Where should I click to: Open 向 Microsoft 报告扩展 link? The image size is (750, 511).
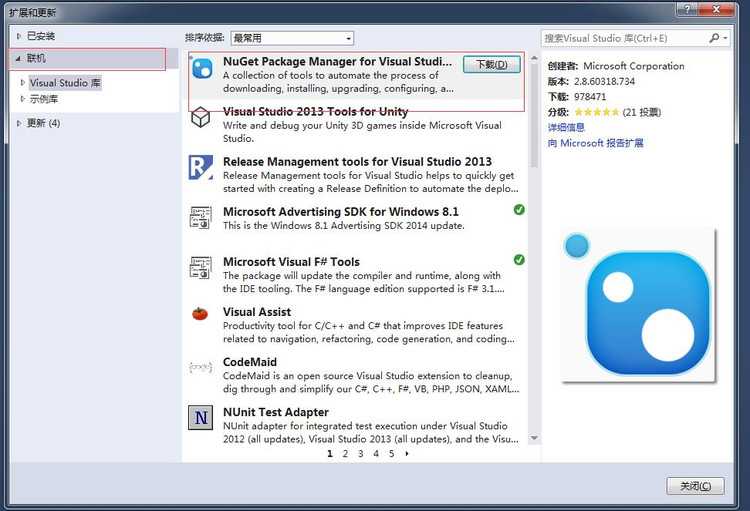click(596, 143)
